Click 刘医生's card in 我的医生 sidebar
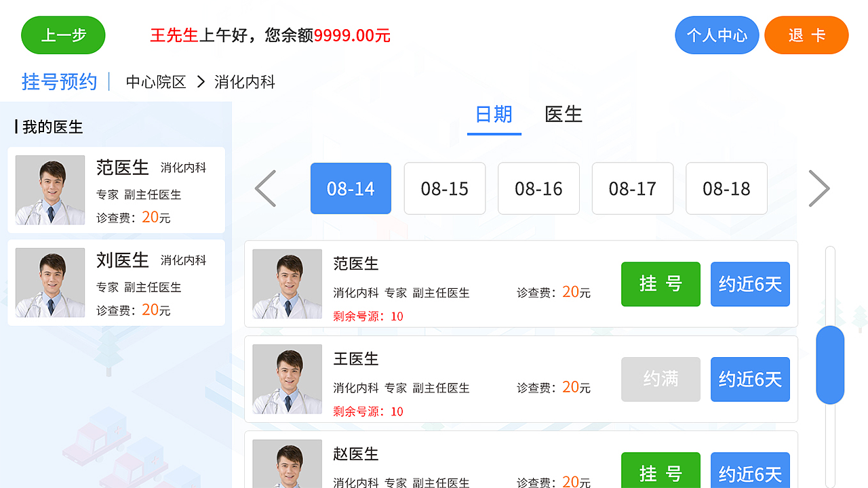The image size is (868, 488). pos(115,282)
